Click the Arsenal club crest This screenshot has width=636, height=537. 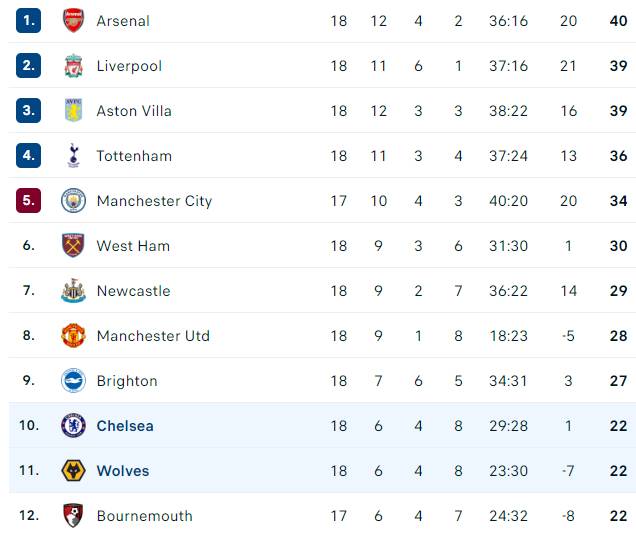pyautogui.click(x=73, y=20)
